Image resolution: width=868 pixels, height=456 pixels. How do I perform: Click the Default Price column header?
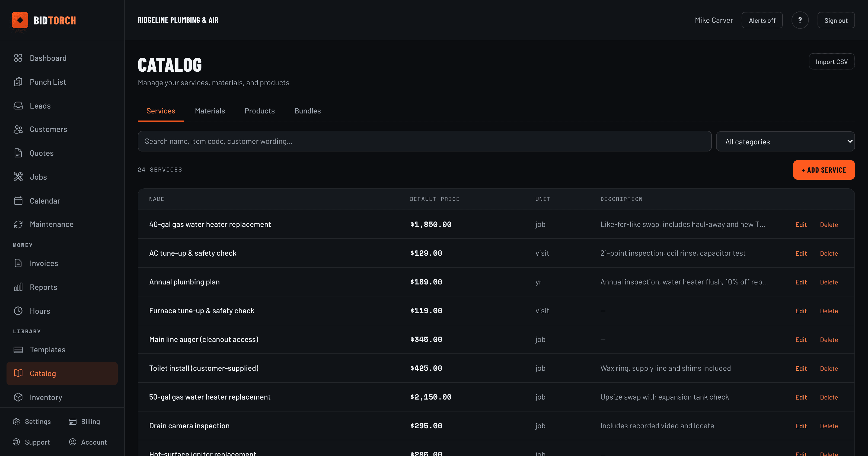click(x=435, y=199)
